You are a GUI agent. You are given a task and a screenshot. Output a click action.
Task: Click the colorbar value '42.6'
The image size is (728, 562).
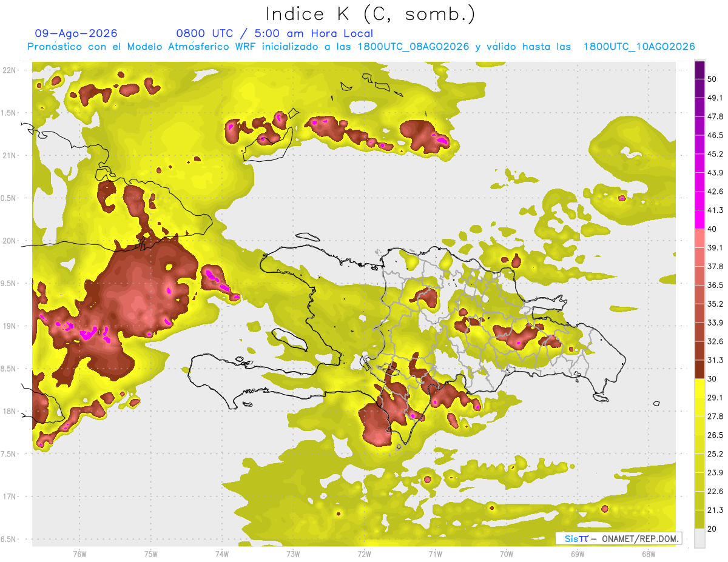coord(715,191)
